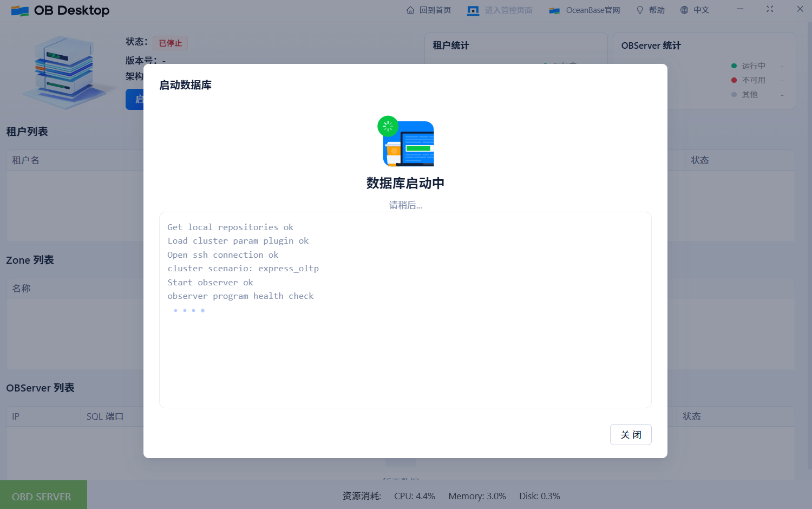
Task: Open the 帮助 menu item
Action: pos(656,10)
